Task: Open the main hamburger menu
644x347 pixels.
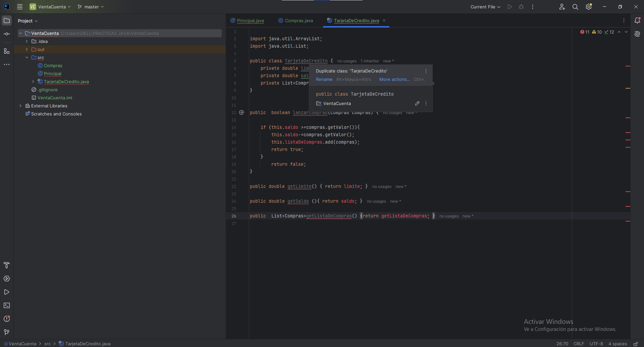Action: click(20, 7)
